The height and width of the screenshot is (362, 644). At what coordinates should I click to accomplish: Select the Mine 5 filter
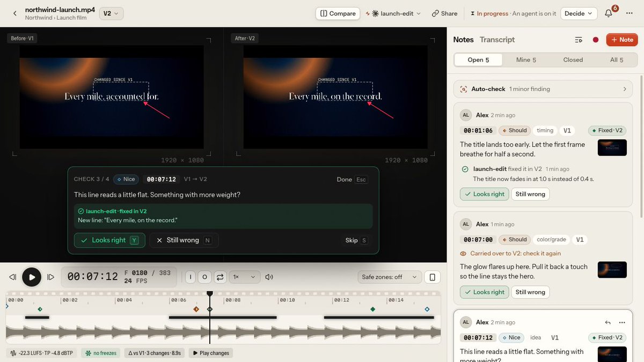(x=526, y=60)
